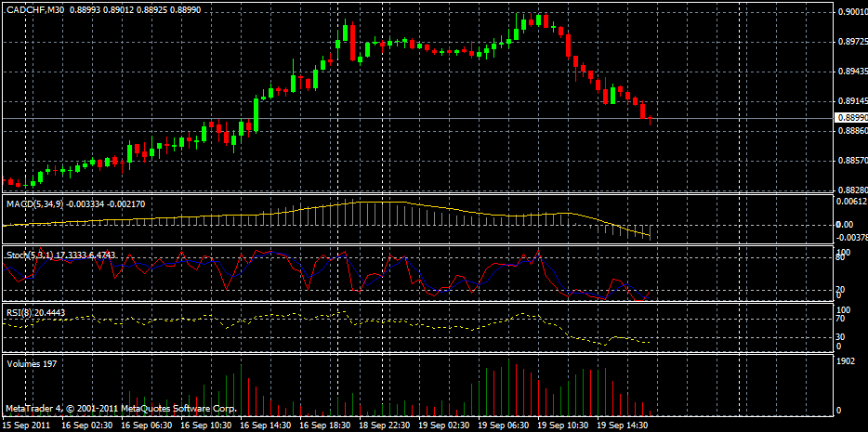Click the 18 Sep 22:30 time label
The image size is (868, 432).
point(386,425)
